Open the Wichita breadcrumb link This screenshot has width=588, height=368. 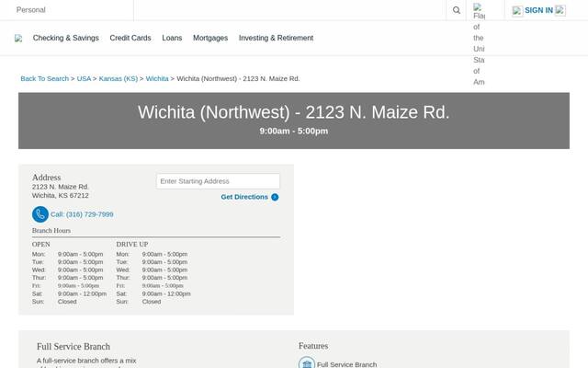[157, 78]
